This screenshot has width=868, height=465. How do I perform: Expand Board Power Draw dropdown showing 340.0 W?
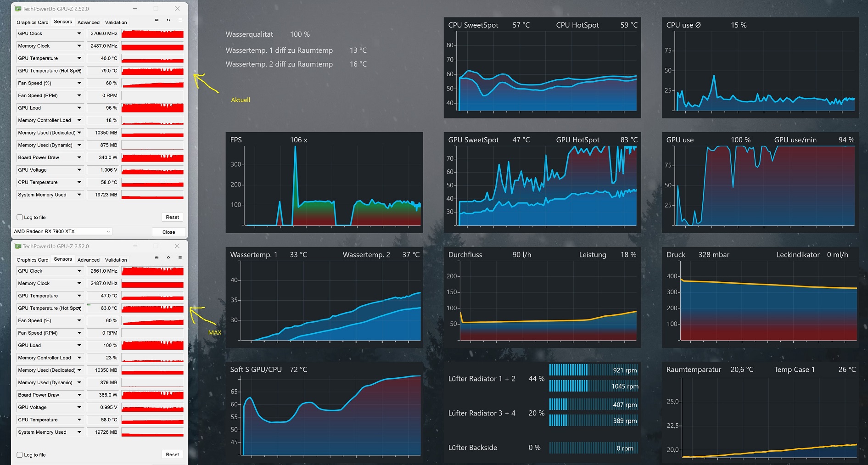pos(79,157)
